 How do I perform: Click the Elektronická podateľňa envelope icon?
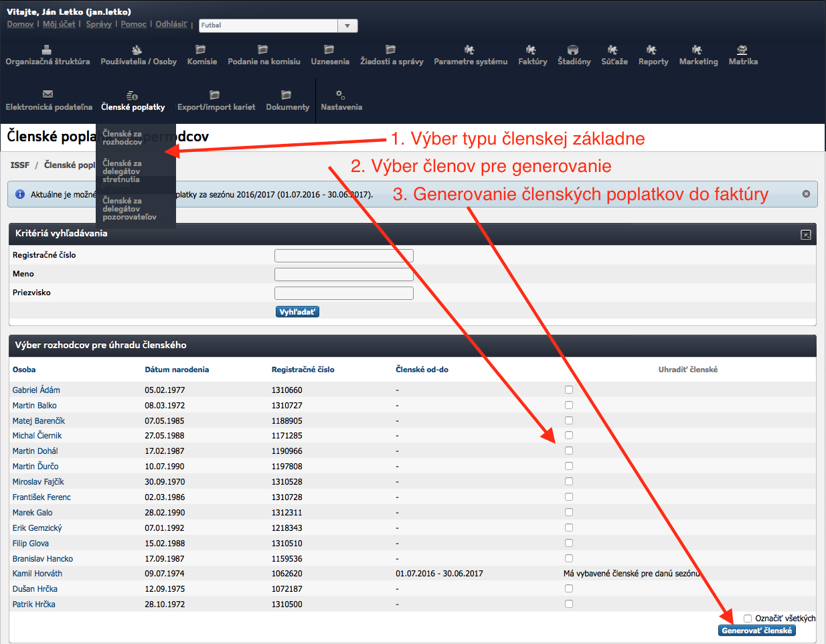48,94
